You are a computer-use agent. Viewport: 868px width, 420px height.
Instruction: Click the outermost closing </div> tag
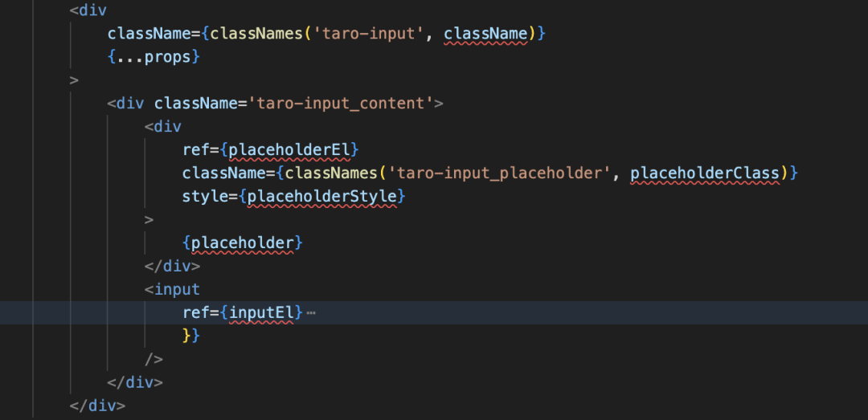[97, 406]
